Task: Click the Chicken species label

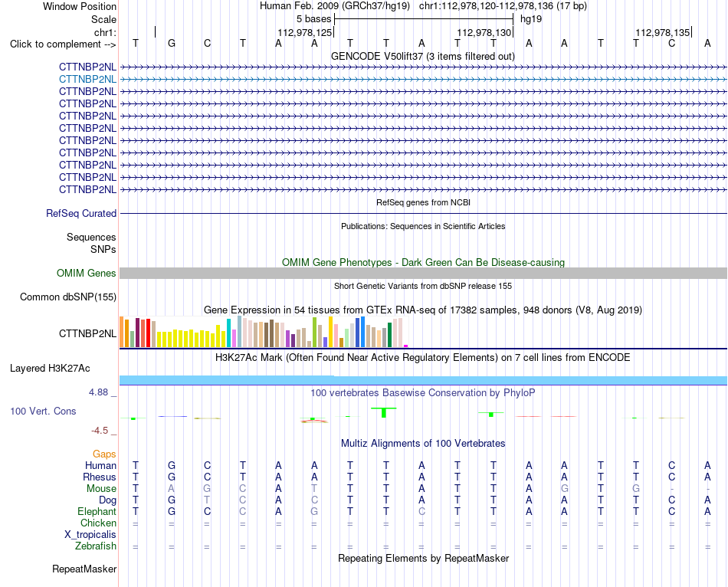Action: tap(98, 523)
